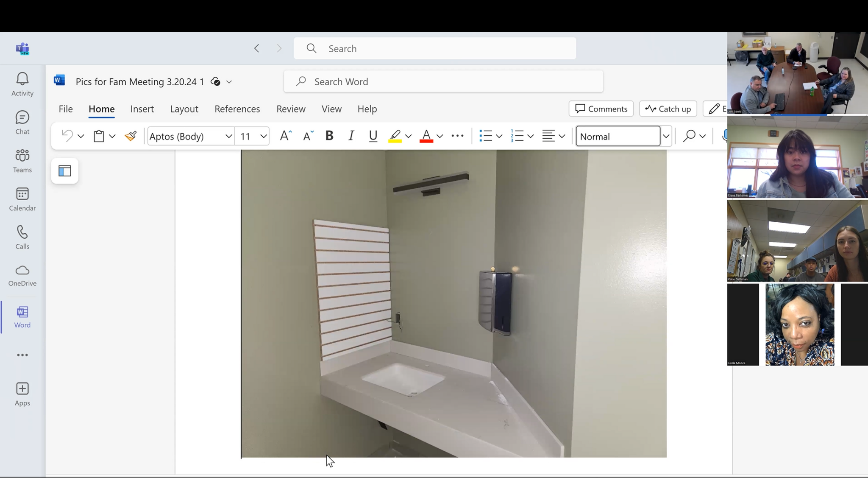Screen dimensions: 868x478
Task: Select the Normal style box
Action: tap(618, 136)
